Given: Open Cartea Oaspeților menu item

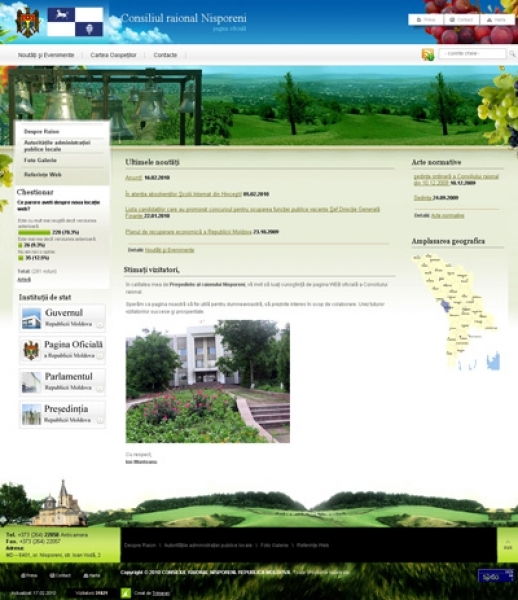Looking at the screenshot, I should 113,55.
